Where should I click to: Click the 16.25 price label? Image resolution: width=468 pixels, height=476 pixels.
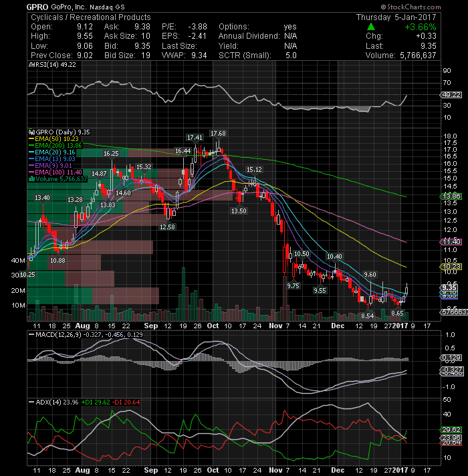click(x=111, y=153)
